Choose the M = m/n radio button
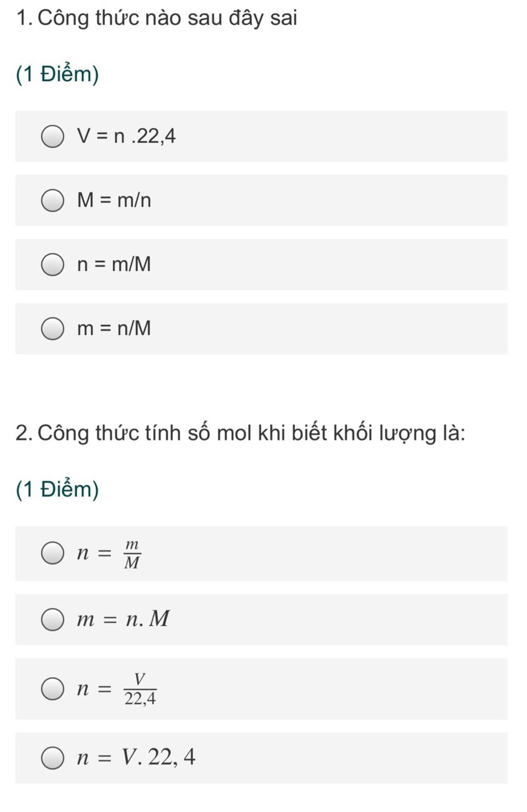The height and width of the screenshot is (812, 527). 52,200
